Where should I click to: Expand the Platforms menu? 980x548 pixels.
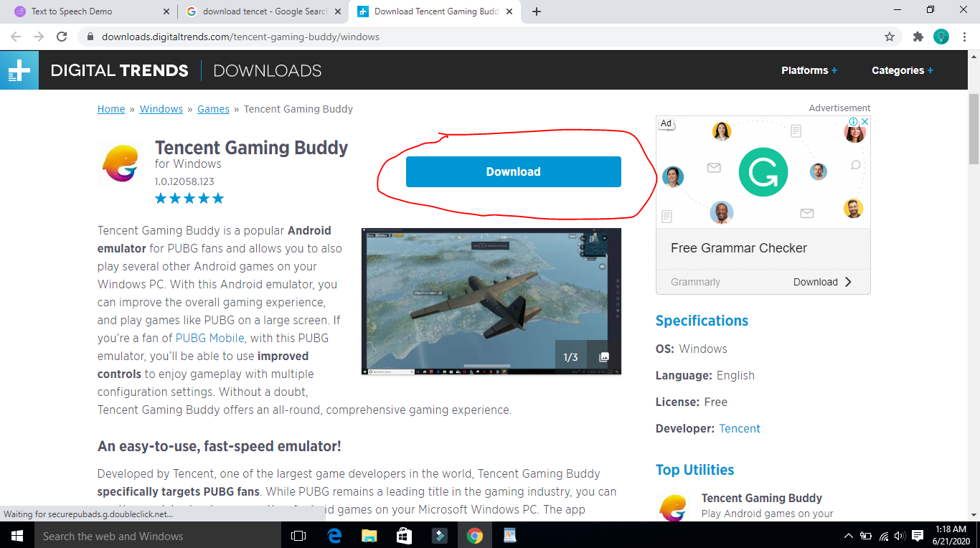click(809, 70)
